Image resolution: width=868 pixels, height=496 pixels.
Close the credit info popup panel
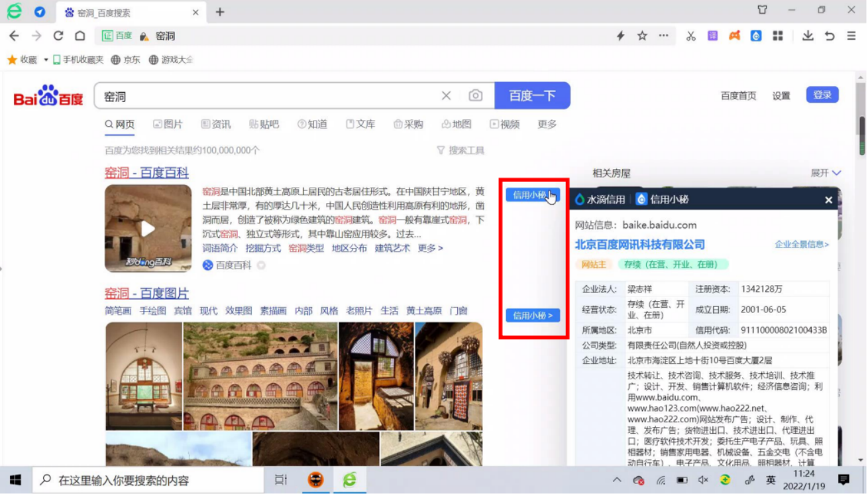[x=828, y=200]
